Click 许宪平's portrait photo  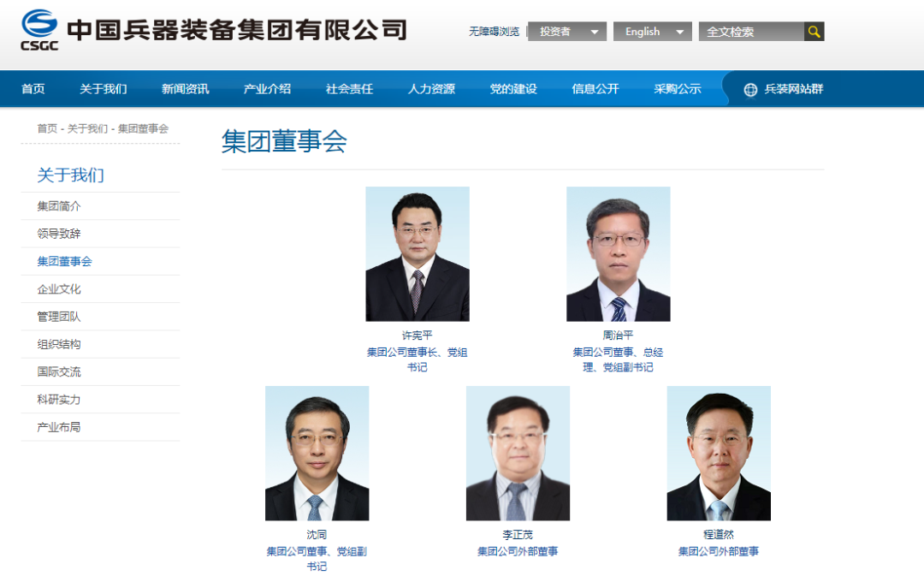coord(417,253)
